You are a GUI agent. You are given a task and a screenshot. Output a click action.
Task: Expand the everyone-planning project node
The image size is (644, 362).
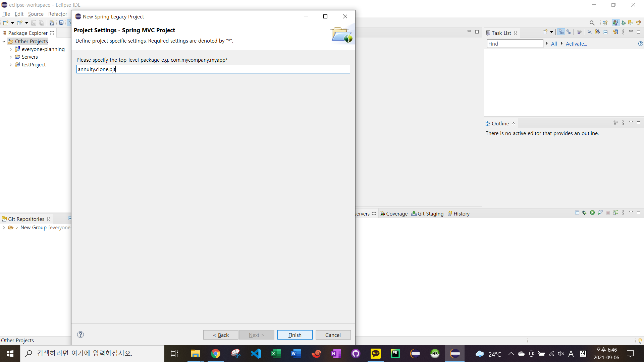[11, 49]
